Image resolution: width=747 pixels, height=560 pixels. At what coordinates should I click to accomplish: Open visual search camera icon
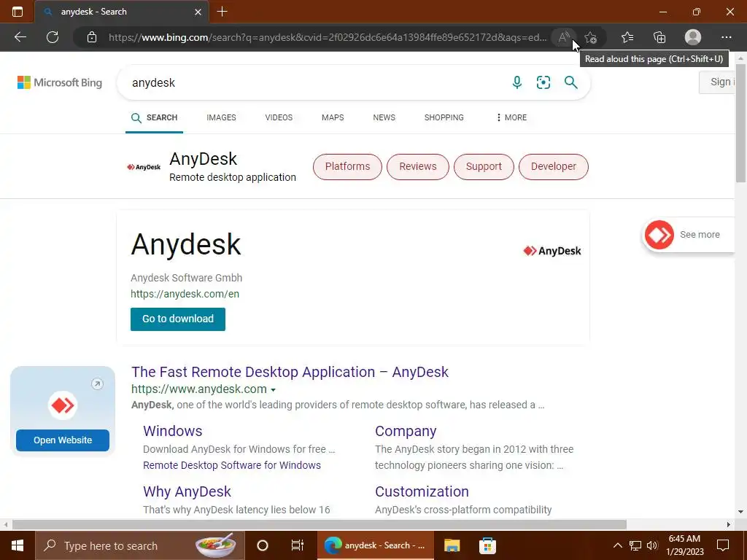[543, 82]
